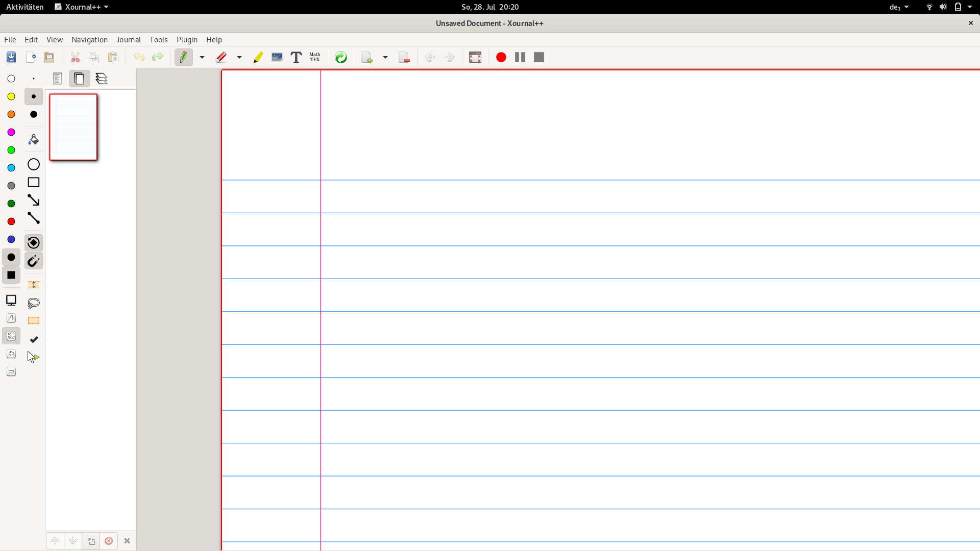Enable rotation snapping with the magnet tool
The height and width of the screenshot is (551, 980).
pos(34,243)
